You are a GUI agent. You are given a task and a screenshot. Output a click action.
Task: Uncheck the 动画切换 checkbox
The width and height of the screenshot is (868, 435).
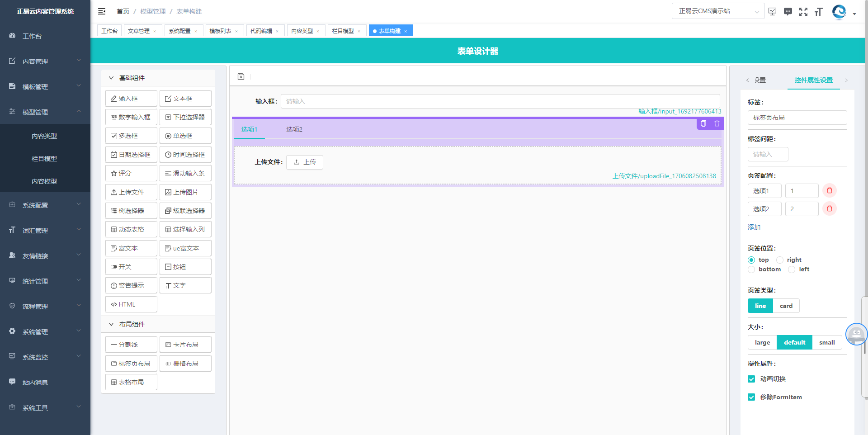[x=751, y=379]
